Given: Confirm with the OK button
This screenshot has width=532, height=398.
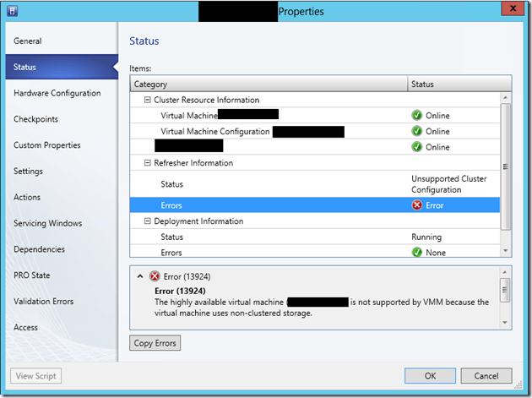Looking at the screenshot, I should (x=430, y=376).
